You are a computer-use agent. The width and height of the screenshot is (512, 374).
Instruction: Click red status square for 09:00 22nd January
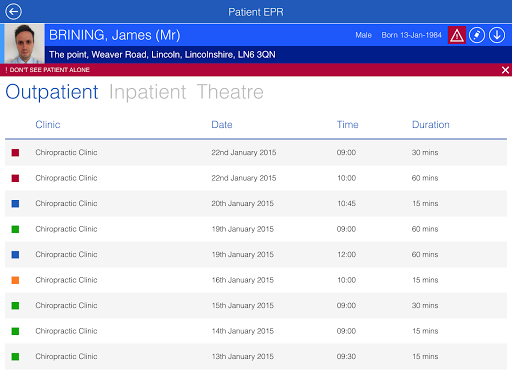15,153
